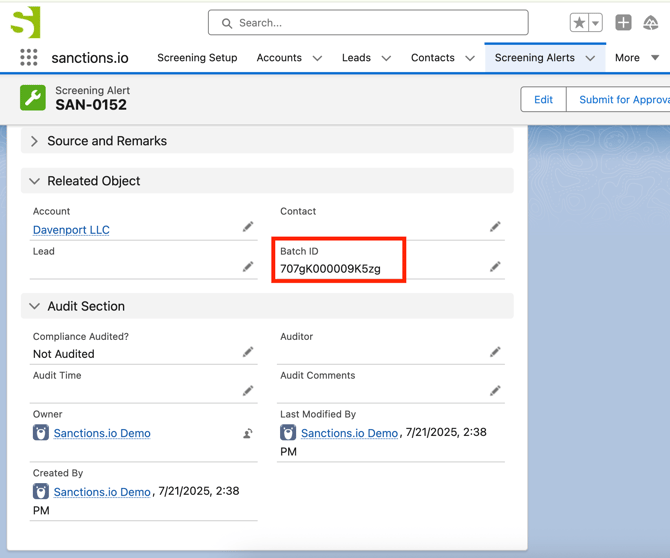Click the Trailhead guidance icon in header
Viewport: 670px width, 558px height.
(650, 23)
